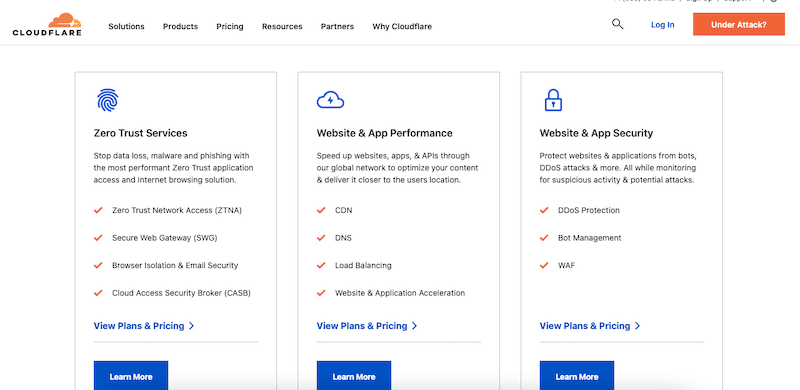Open View Plans & Pricing for Zero Trust Services

144,326
